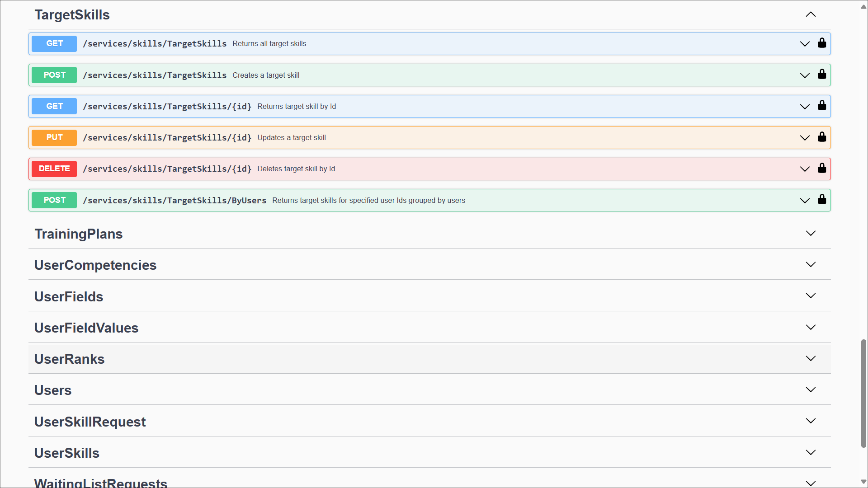Viewport: 868px width, 488px height.
Task: Click lock icon on GET target skill by Id
Action: tap(822, 106)
